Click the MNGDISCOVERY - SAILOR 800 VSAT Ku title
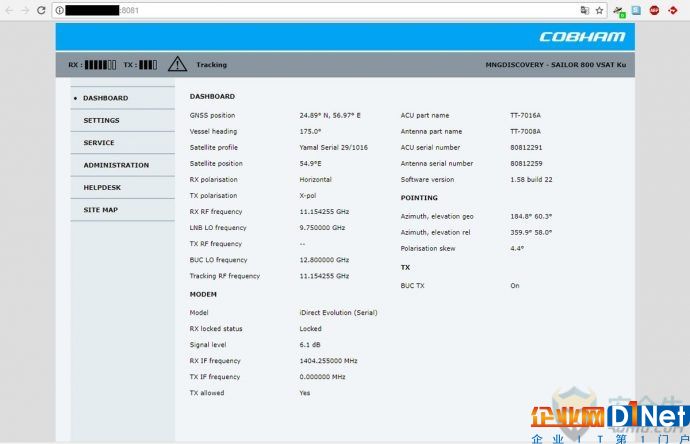The height and width of the screenshot is (444, 690). pyautogui.click(x=556, y=65)
